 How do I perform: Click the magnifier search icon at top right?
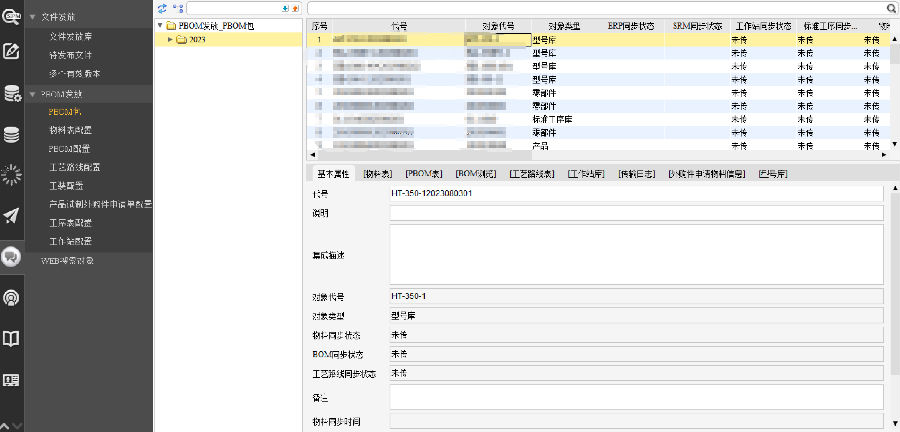(x=891, y=7)
